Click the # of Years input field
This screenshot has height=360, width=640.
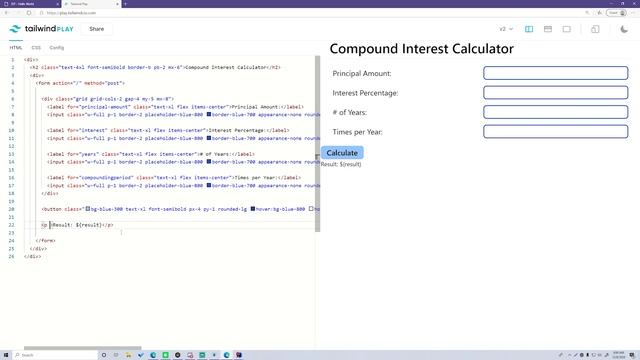pyautogui.click(x=556, y=112)
